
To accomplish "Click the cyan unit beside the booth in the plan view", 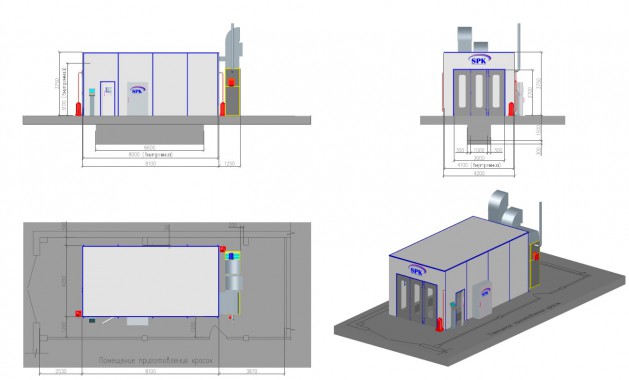I will click(x=232, y=256).
